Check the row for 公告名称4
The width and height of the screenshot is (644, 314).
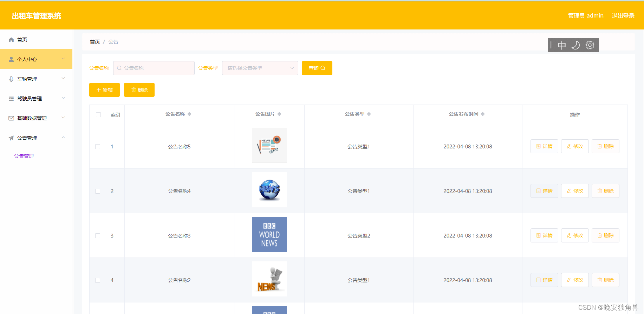point(98,191)
